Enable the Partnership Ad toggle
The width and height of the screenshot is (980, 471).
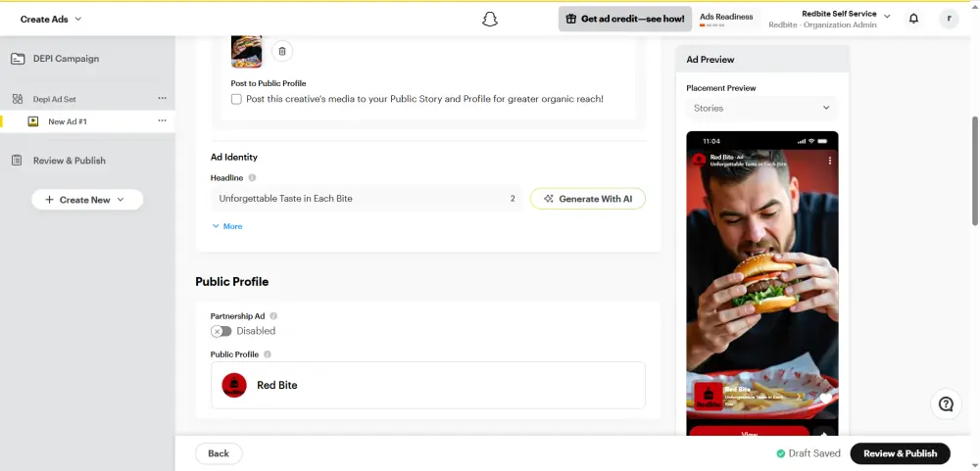click(221, 331)
